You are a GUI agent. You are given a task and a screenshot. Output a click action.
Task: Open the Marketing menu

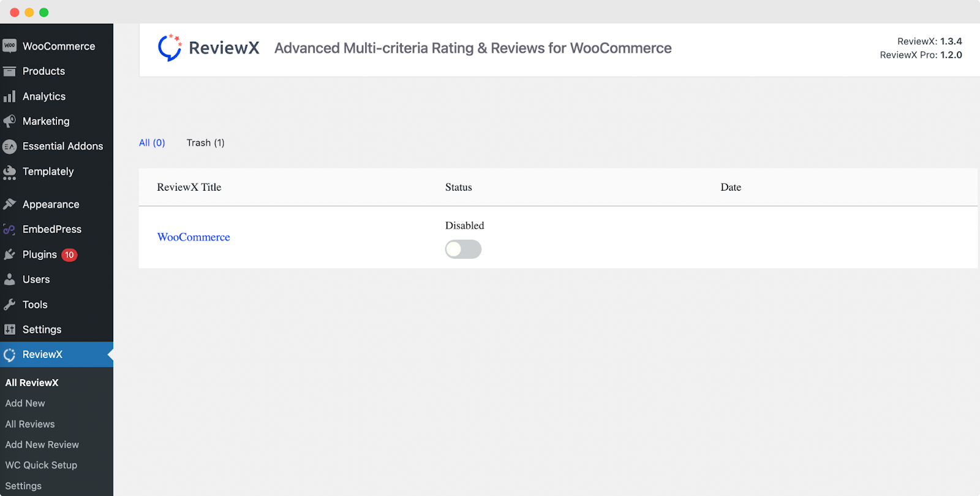[46, 121]
